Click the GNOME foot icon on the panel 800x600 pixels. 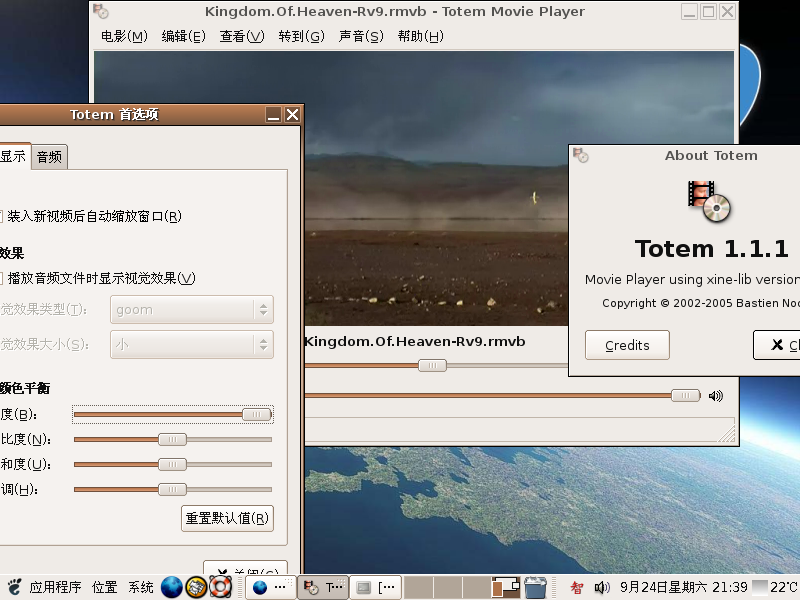[14, 587]
